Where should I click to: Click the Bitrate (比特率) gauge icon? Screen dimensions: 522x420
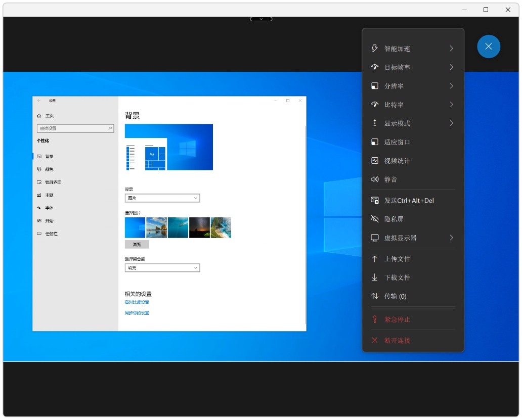point(374,105)
